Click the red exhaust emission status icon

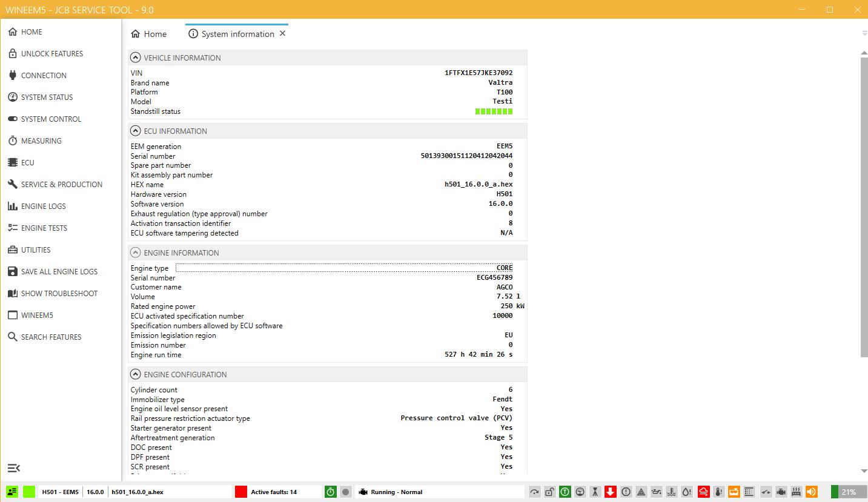point(703,492)
